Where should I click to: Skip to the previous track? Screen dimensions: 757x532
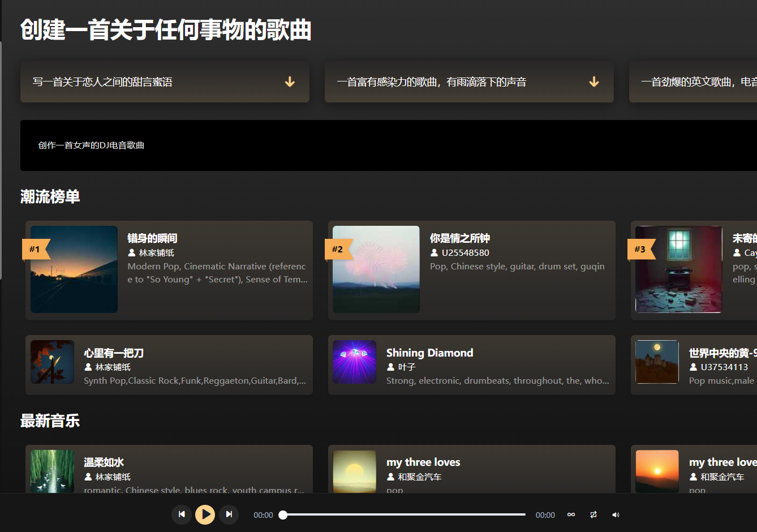click(x=182, y=514)
